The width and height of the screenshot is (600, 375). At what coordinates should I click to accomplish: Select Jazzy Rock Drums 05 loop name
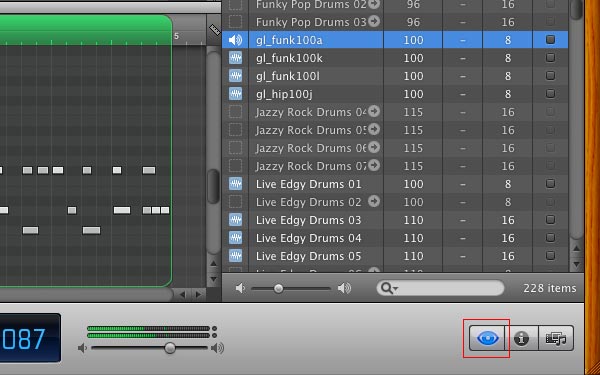click(311, 130)
